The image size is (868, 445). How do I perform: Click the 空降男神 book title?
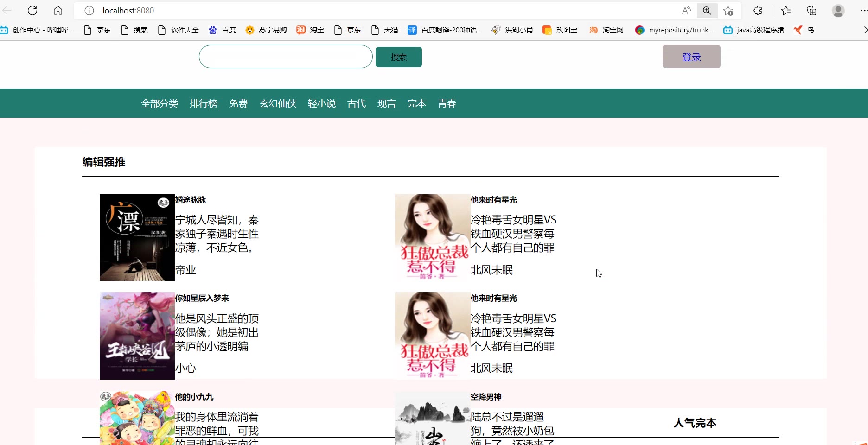click(486, 397)
